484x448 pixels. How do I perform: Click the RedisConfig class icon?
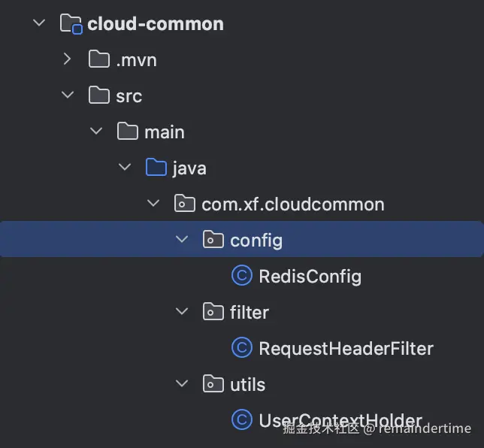click(242, 276)
